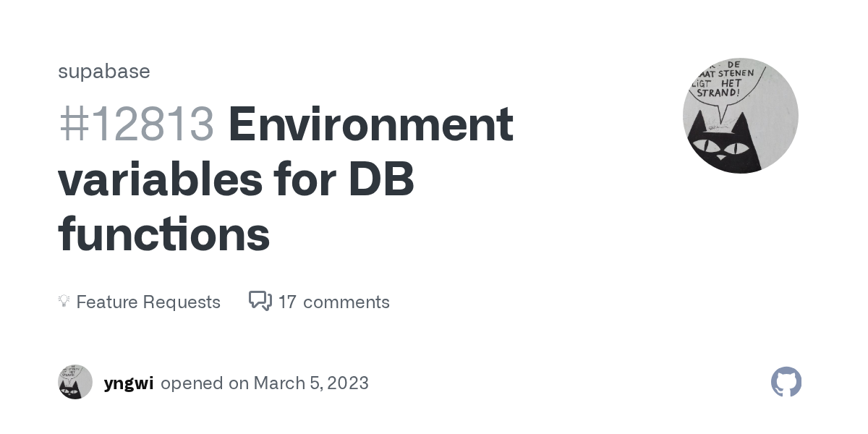Click the black cat's eyes in large avatar
The width and height of the screenshot is (868, 434).
[718, 147]
